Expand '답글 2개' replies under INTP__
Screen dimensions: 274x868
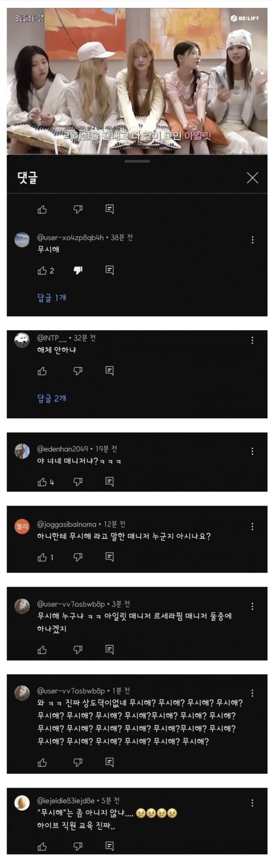click(52, 398)
